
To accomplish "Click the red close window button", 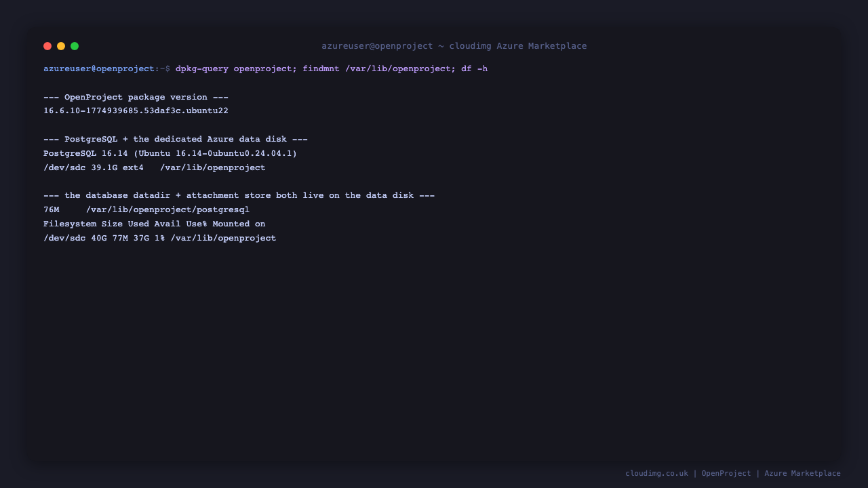I will 47,46.
